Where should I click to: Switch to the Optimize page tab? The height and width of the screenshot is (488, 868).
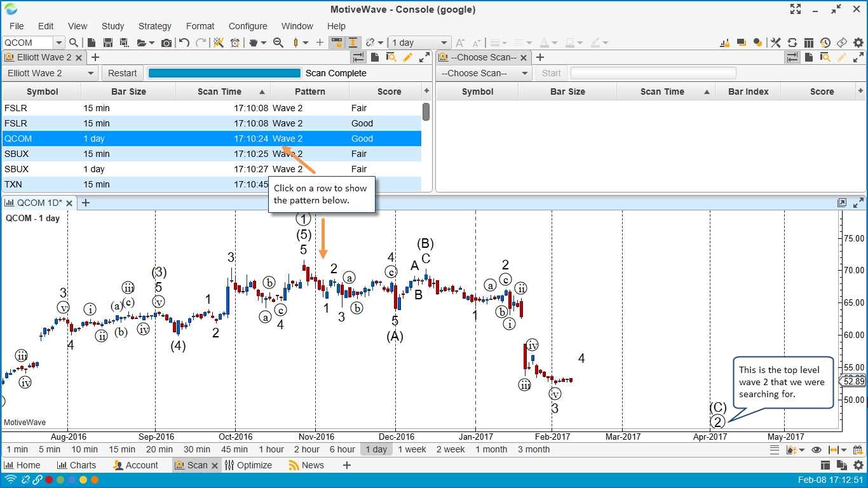pyautogui.click(x=248, y=465)
